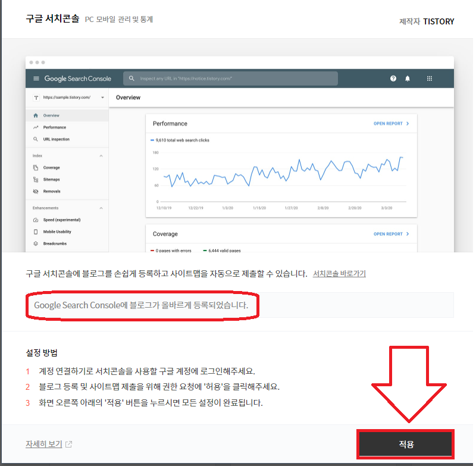
Task: Click the TISTORY creator name
Action: (x=439, y=21)
